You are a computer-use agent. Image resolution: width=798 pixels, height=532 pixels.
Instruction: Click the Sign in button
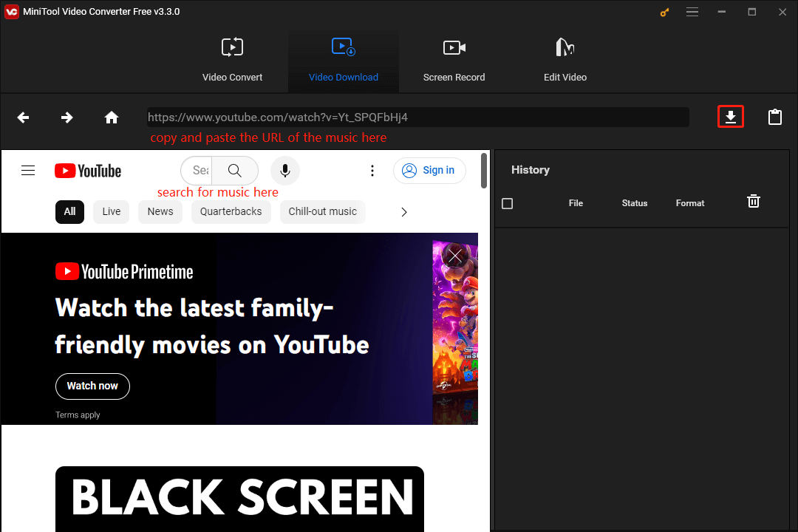[429, 171]
